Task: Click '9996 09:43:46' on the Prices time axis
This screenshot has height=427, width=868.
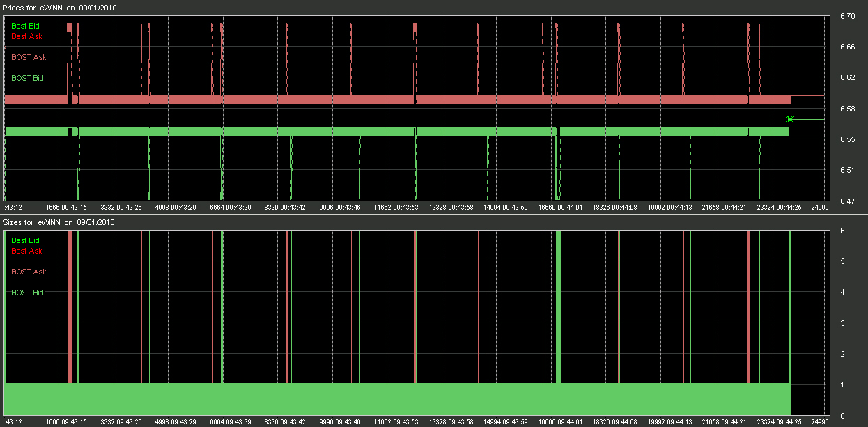Action: [340, 208]
